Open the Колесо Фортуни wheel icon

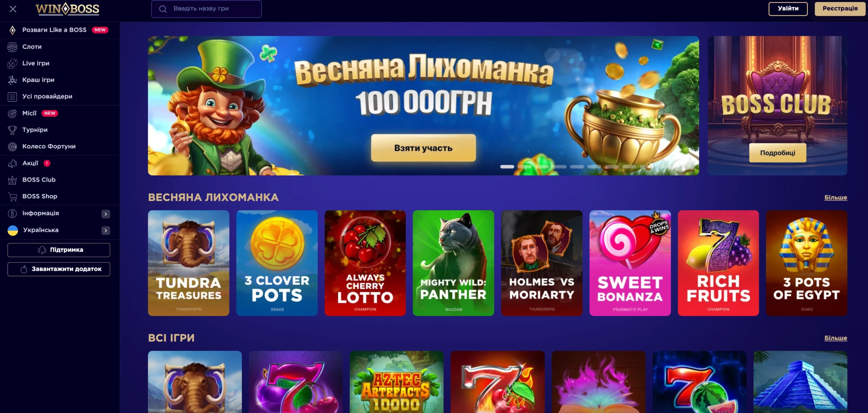(12, 146)
